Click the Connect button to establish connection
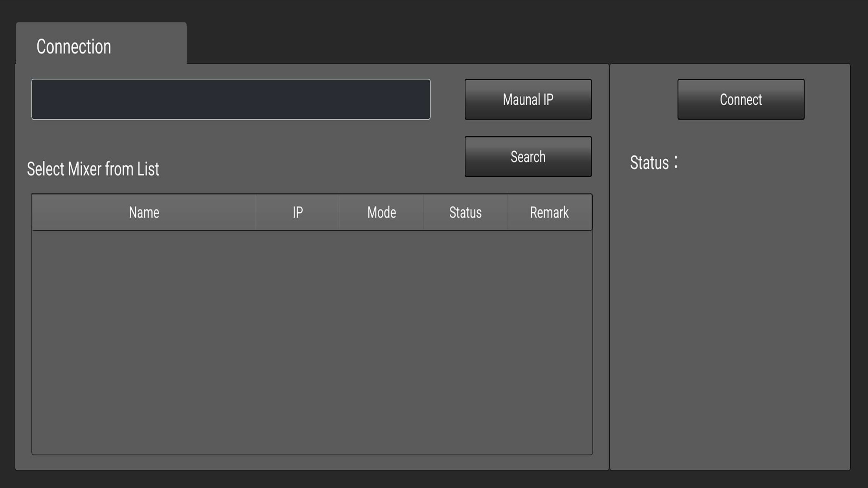Viewport: 868px width, 488px height. coord(741,99)
